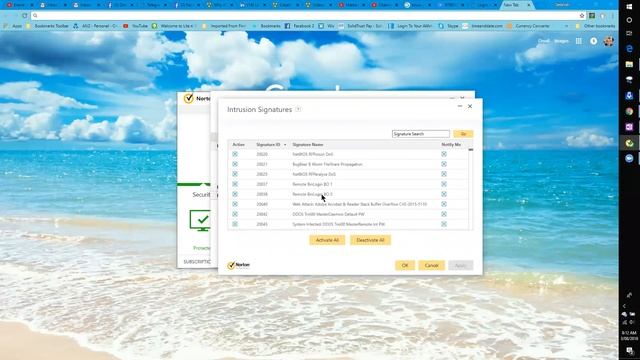Open the Facebook 2 bookmark
This screenshot has width=640, height=360.
[300, 26]
